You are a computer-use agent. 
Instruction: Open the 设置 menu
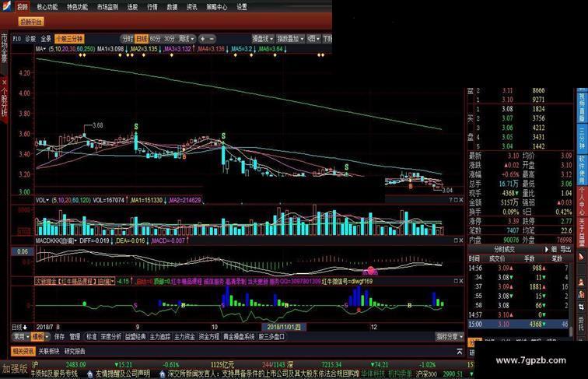(x=242, y=7)
